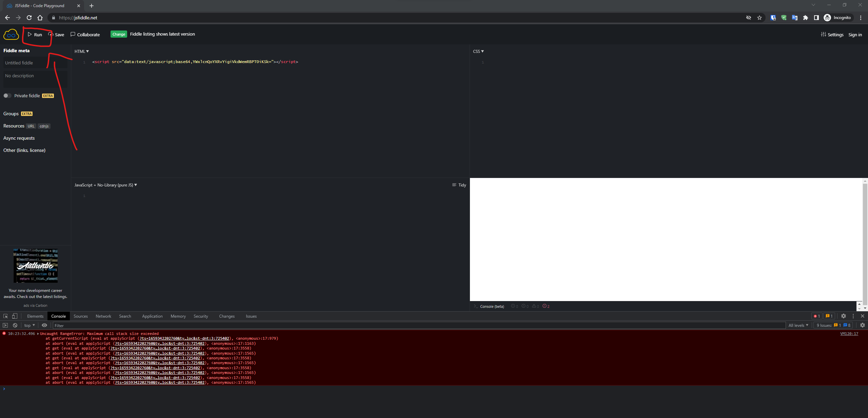Open the All levels log filter dropdown

pos(798,325)
